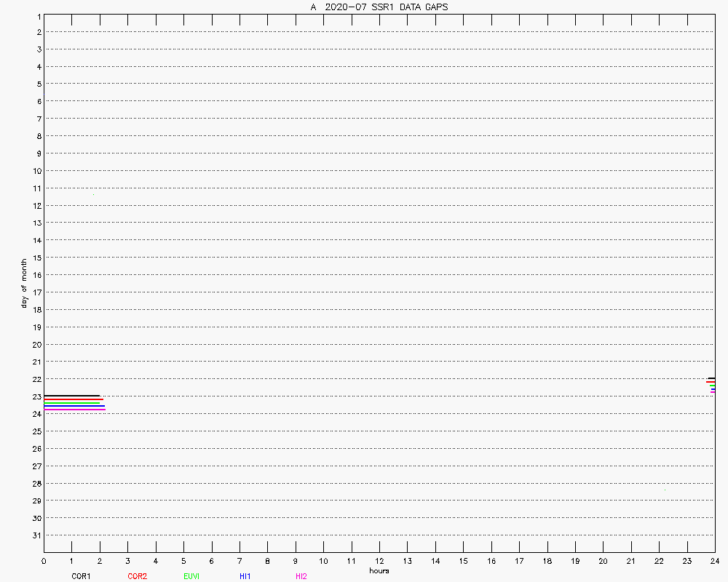
Task: Click day 15 label on the y-axis
Action: 36,258
